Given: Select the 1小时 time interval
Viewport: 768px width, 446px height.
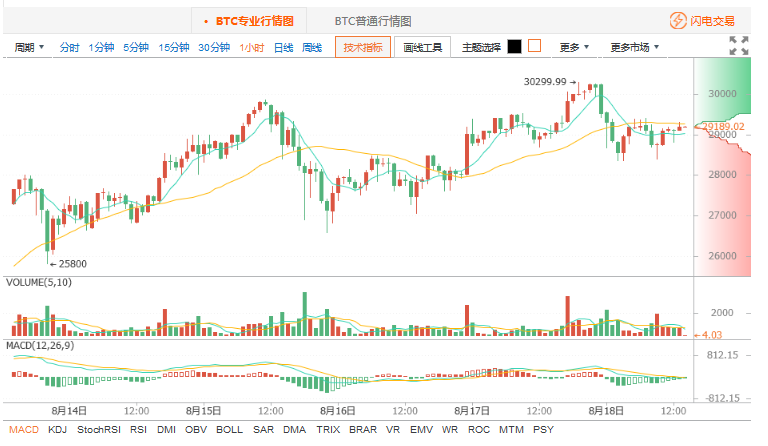Looking at the screenshot, I should [252, 47].
